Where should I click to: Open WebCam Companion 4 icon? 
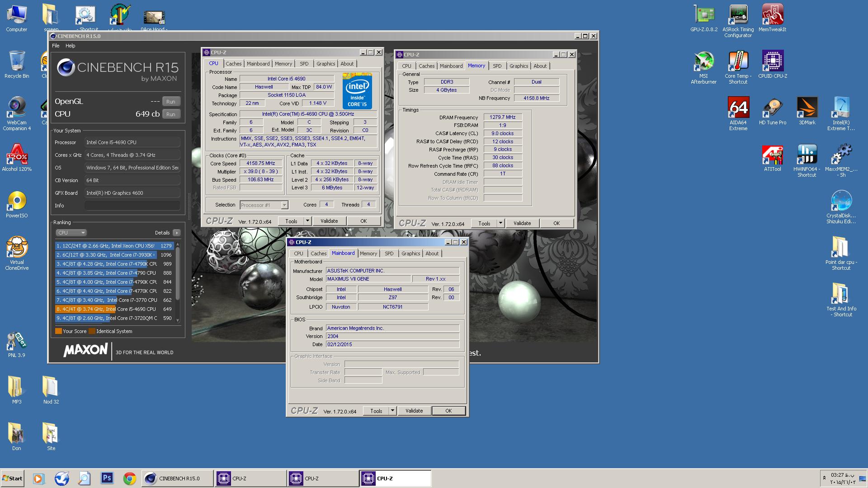click(x=17, y=114)
